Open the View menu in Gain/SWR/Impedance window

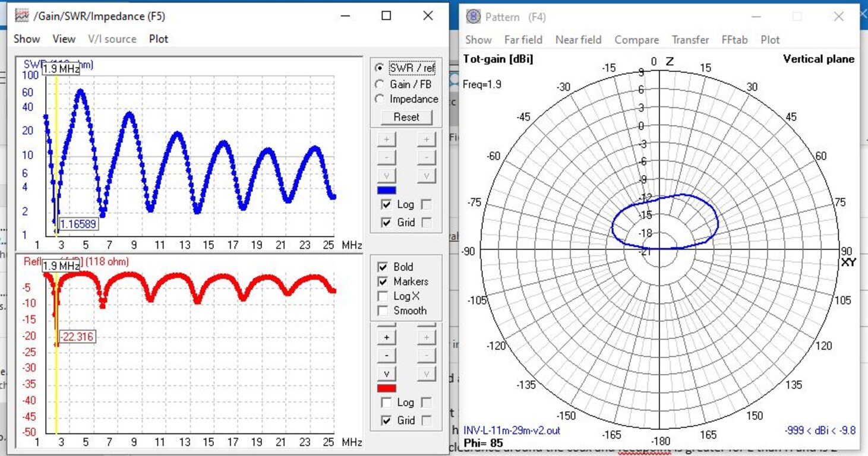click(x=64, y=39)
